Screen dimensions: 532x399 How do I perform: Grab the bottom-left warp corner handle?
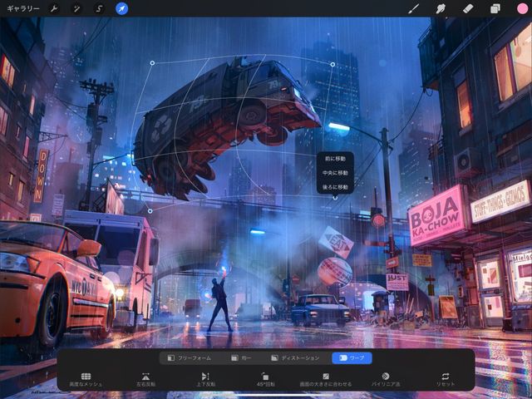150,211
